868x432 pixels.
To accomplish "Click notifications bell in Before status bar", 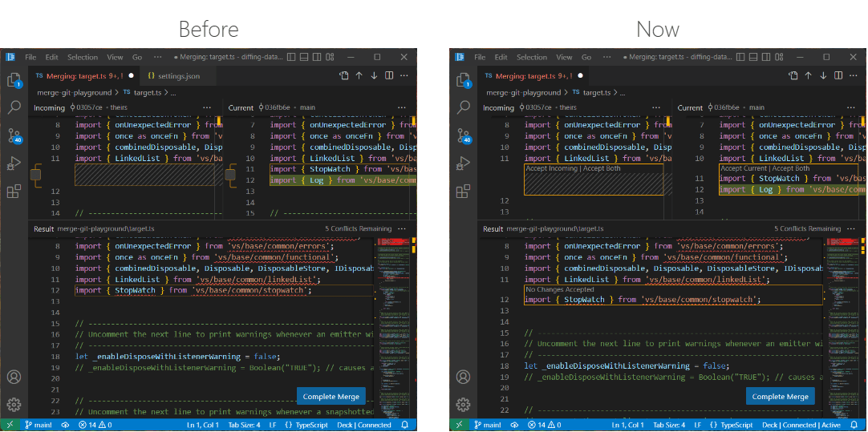I will pyautogui.click(x=404, y=425).
